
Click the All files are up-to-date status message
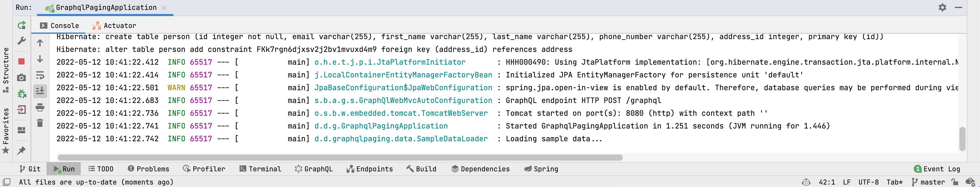pyautogui.click(x=96, y=182)
